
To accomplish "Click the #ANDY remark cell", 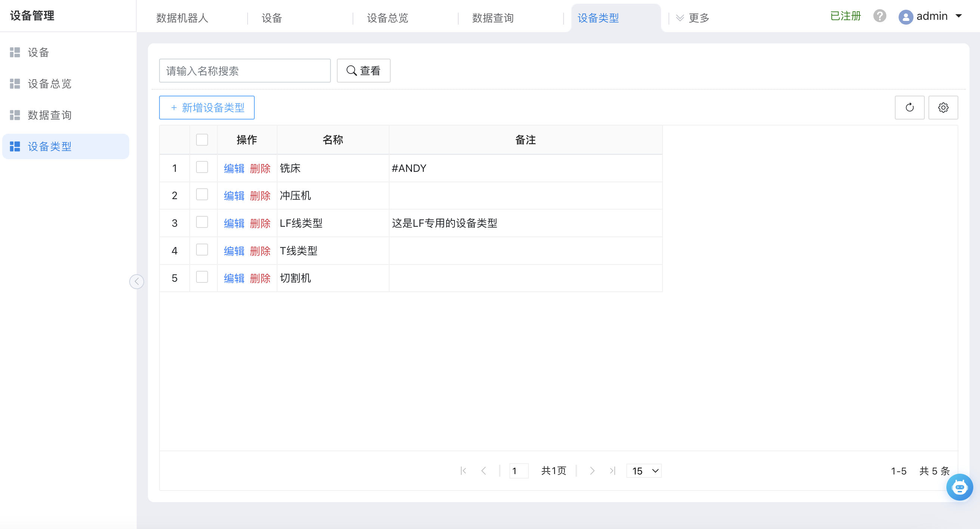I will (525, 168).
